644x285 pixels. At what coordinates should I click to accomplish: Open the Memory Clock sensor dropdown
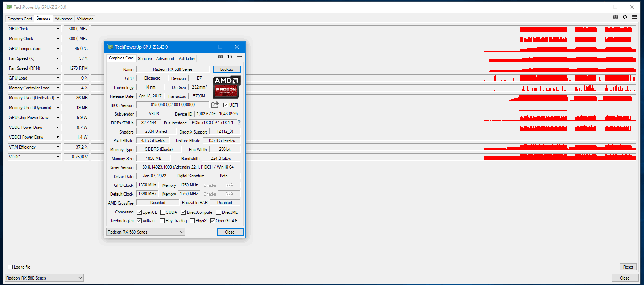click(58, 39)
